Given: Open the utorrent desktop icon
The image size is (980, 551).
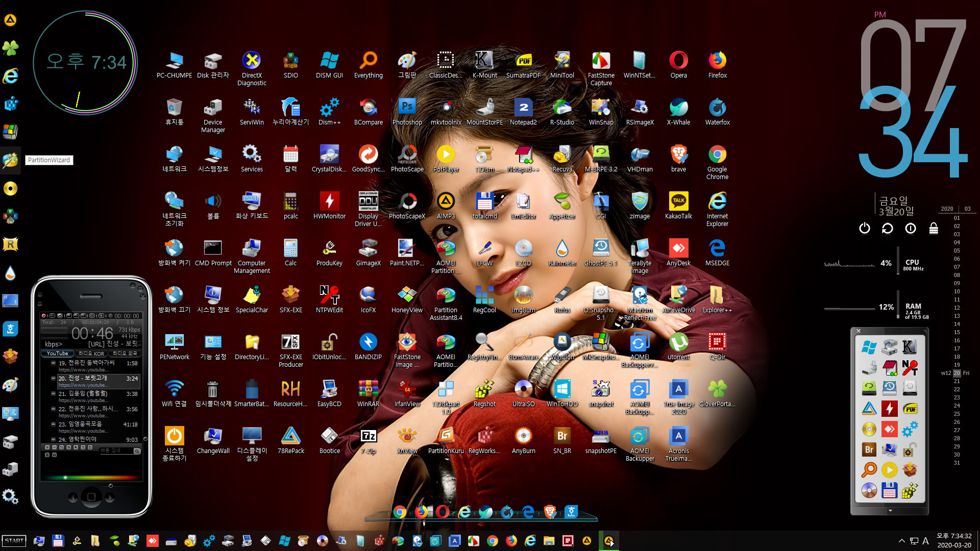Looking at the screenshot, I should click(678, 346).
